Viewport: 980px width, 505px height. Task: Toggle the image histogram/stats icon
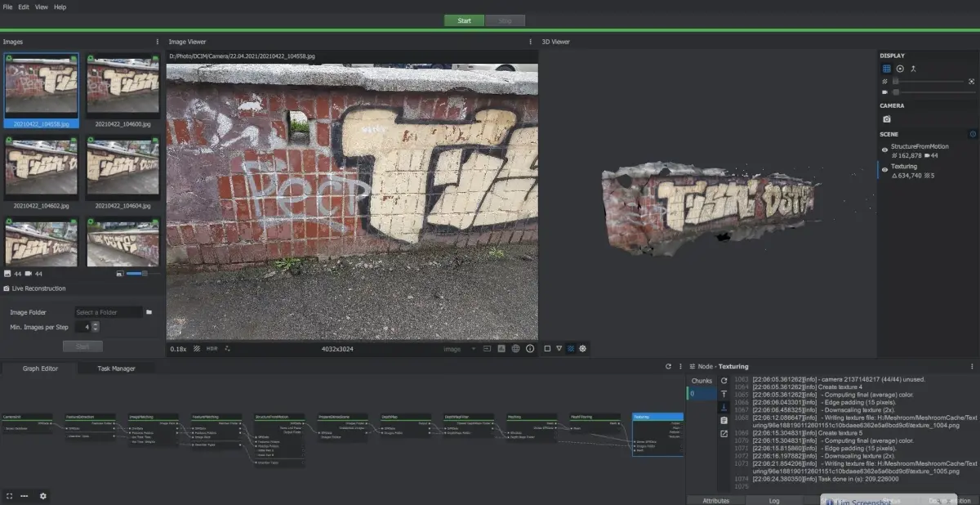pos(501,349)
